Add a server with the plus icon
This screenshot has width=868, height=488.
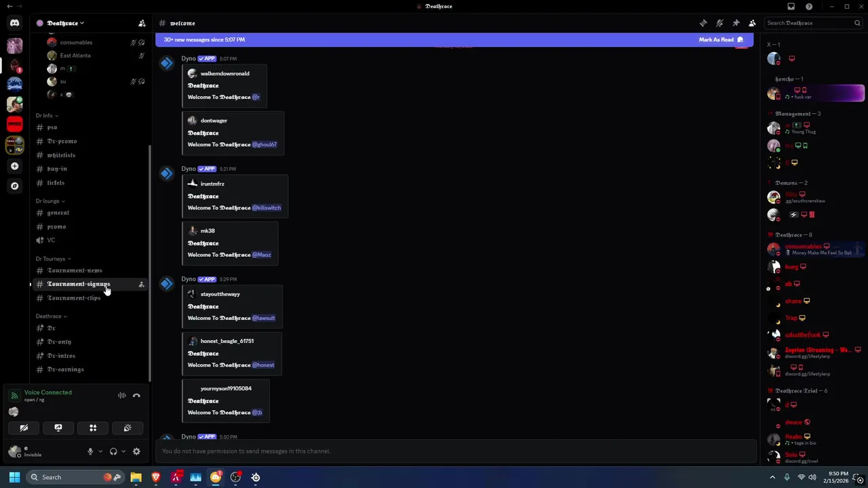pyautogui.click(x=14, y=166)
